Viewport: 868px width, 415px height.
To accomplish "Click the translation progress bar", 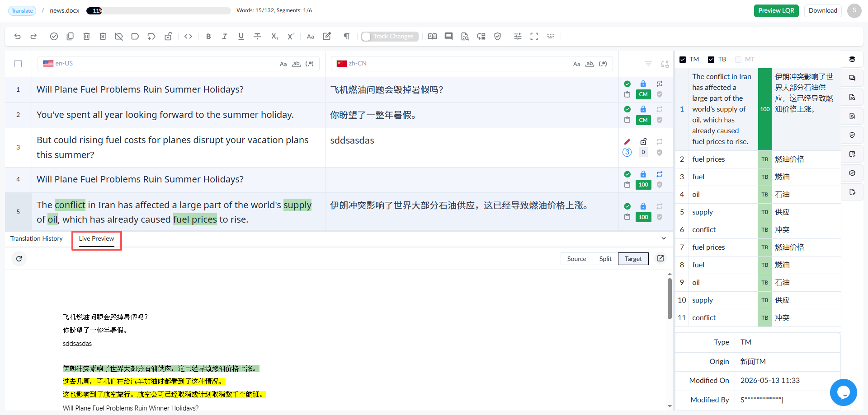I will click(x=158, y=11).
